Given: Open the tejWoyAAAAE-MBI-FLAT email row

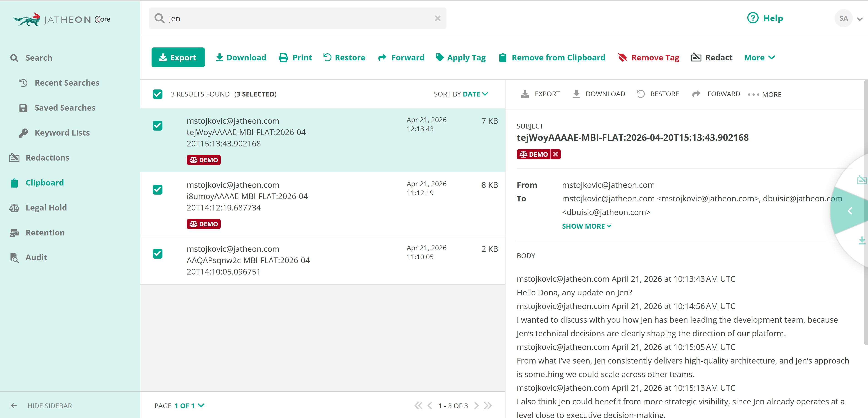Looking at the screenshot, I should (322, 140).
